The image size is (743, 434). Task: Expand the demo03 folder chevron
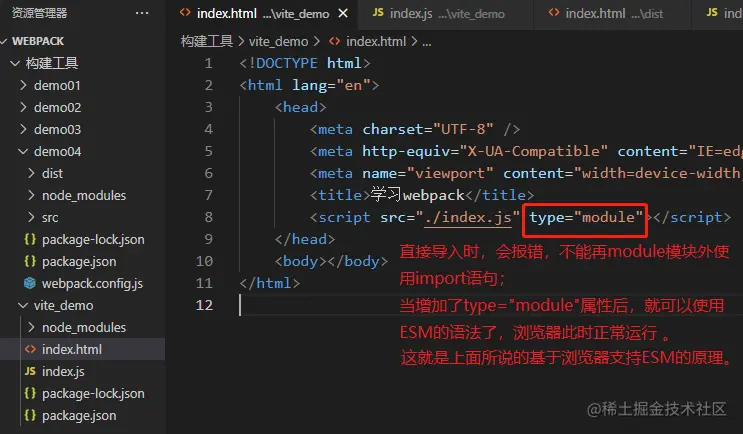click(23, 129)
